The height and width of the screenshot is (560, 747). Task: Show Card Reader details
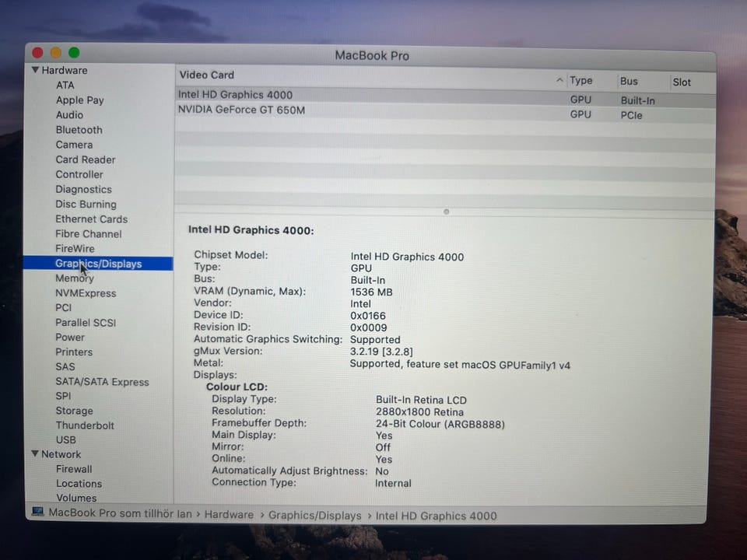[x=86, y=159]
